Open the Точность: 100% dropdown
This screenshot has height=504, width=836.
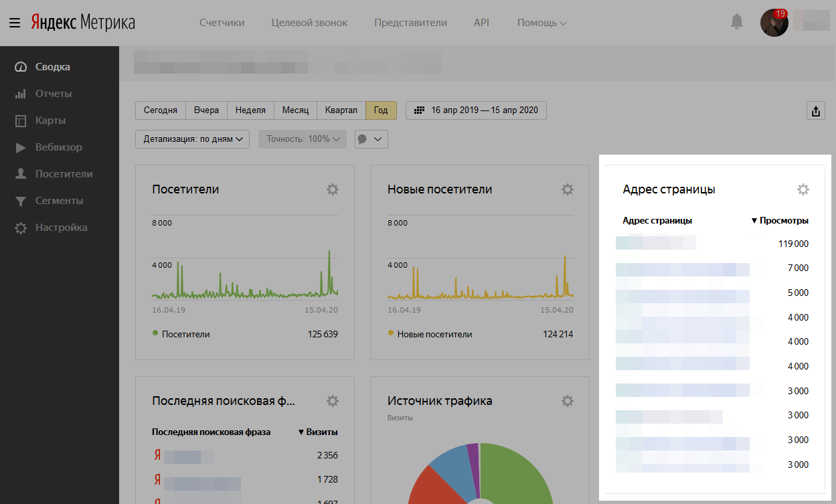(303, 139)
